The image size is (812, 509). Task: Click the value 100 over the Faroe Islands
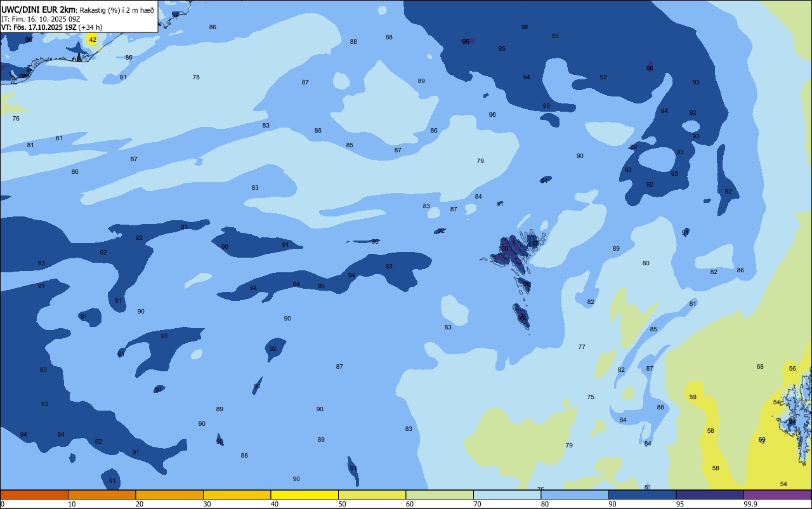point(503,249)
